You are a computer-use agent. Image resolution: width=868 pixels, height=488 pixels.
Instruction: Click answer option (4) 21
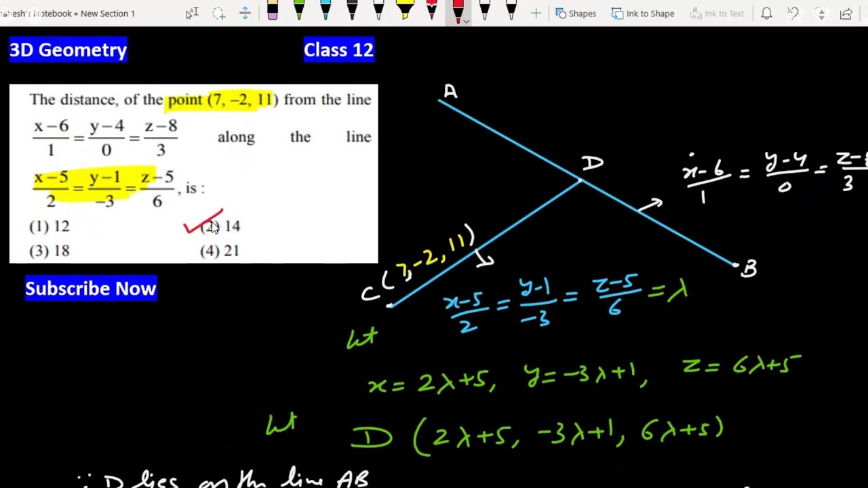tap(220, 251)
